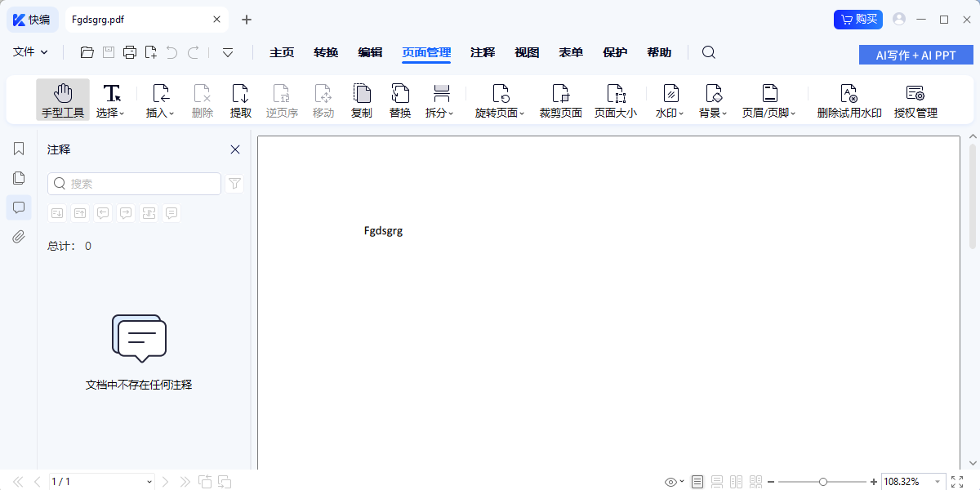Screen dimensions: 980x490
Task: Click the 替换 replace page icon
Action: (x=400, y=100)
